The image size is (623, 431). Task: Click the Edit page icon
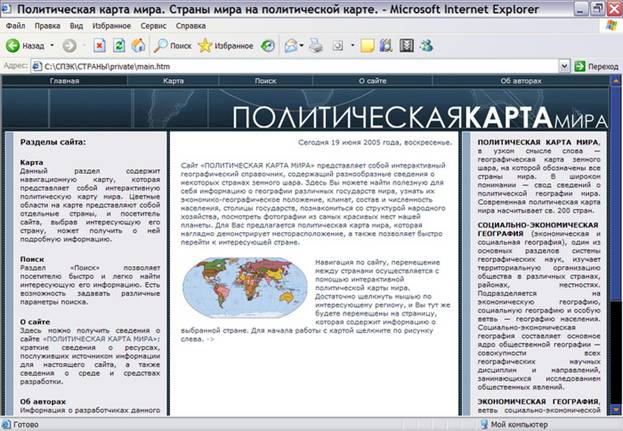[337, 46]
